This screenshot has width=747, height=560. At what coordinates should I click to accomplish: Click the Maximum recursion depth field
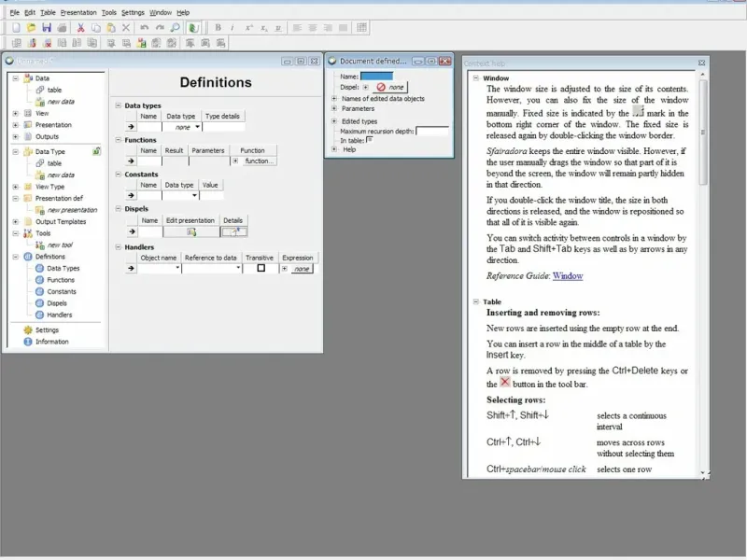(x=431, y=131)
